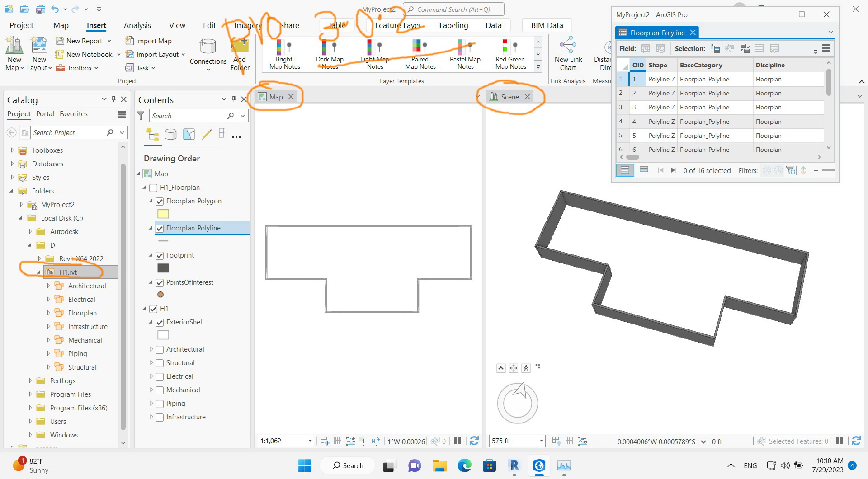
Task: Select the Bright Map Notes layer template
Action: click(283, 53)
